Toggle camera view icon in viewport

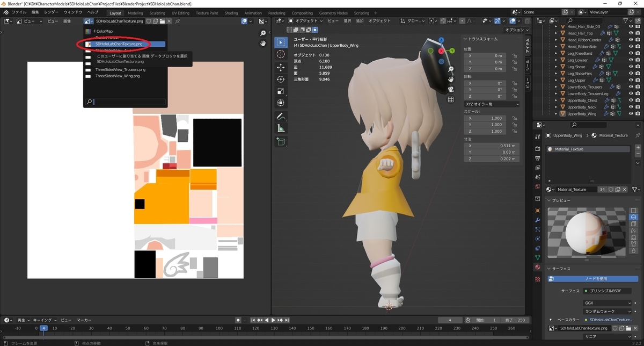(x=451, y=89)
